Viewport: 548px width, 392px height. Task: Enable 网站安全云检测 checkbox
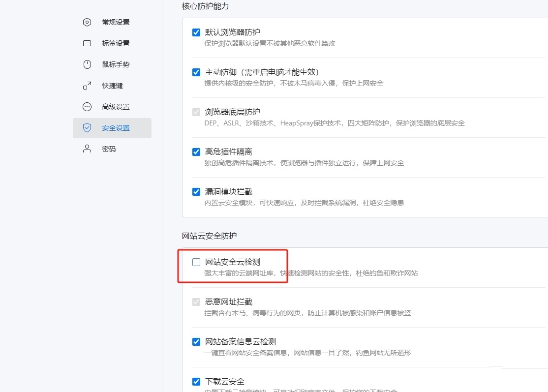click(196, 262)
